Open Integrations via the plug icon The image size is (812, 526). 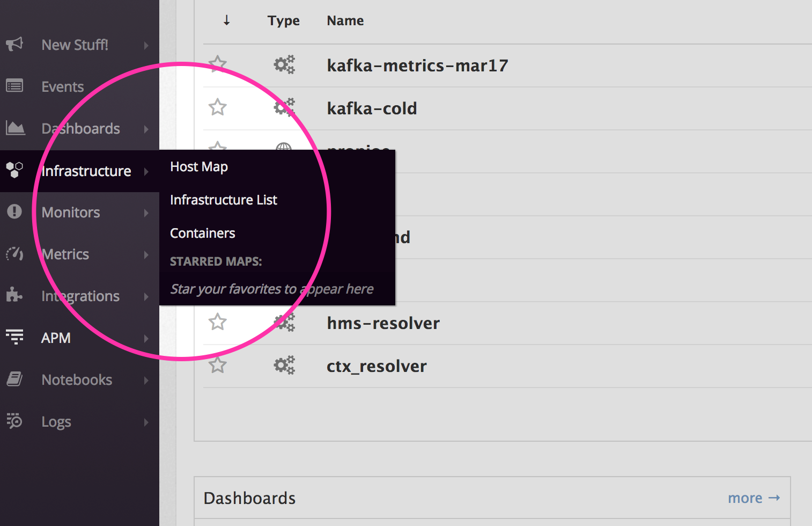[x=14, y=296]
